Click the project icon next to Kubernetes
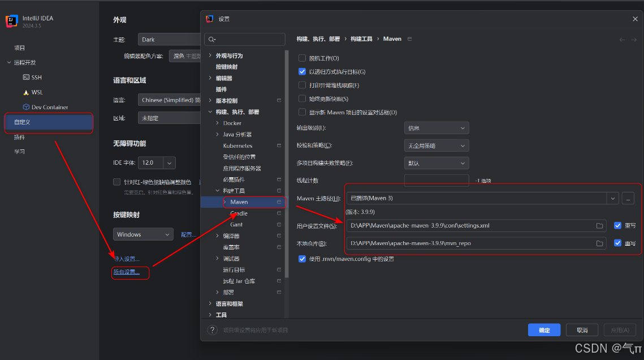This screenshot has width=644, height=360. 279,145
